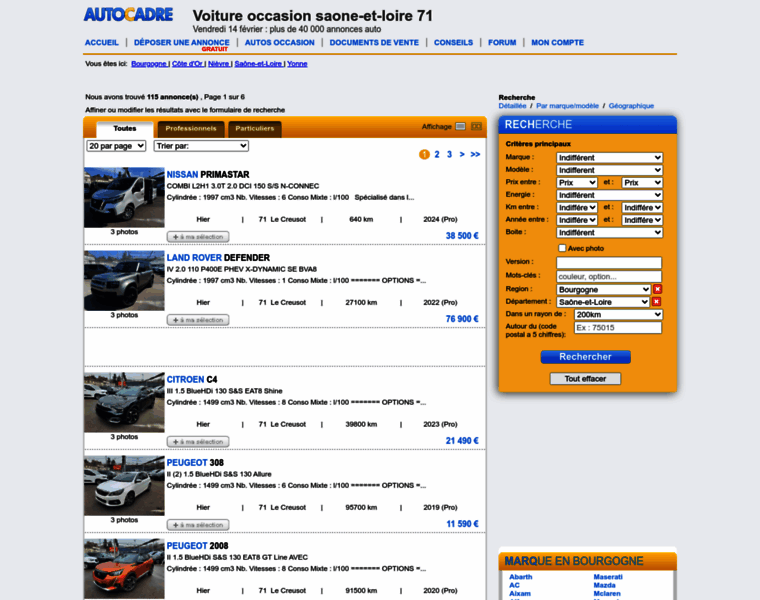Enable the Avec photo checkbox
The height and width of the screenshot is (600, 760).
(x=562, y=248)
